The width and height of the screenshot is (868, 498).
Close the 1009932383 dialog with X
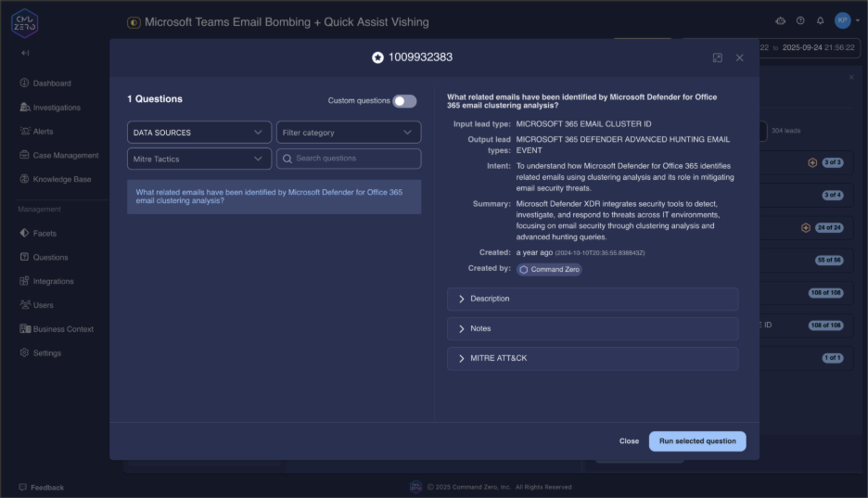(740, 58)
